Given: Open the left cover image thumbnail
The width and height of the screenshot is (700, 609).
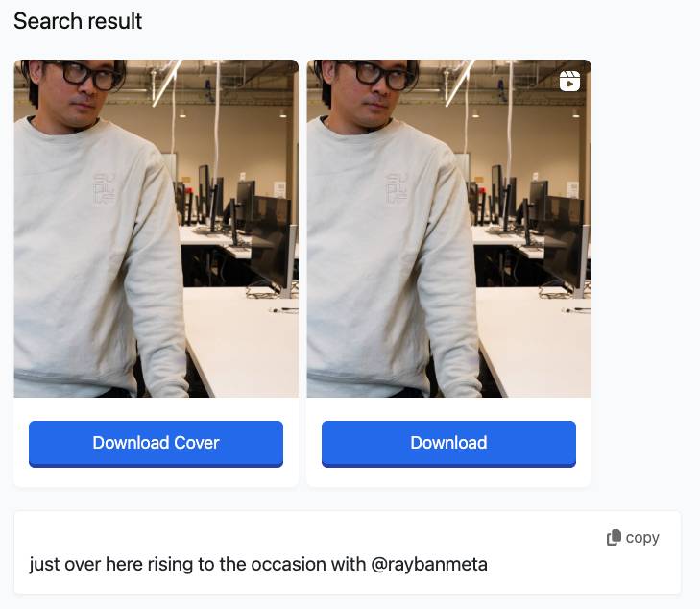Looking at the screenshot, I should (156, 229).
